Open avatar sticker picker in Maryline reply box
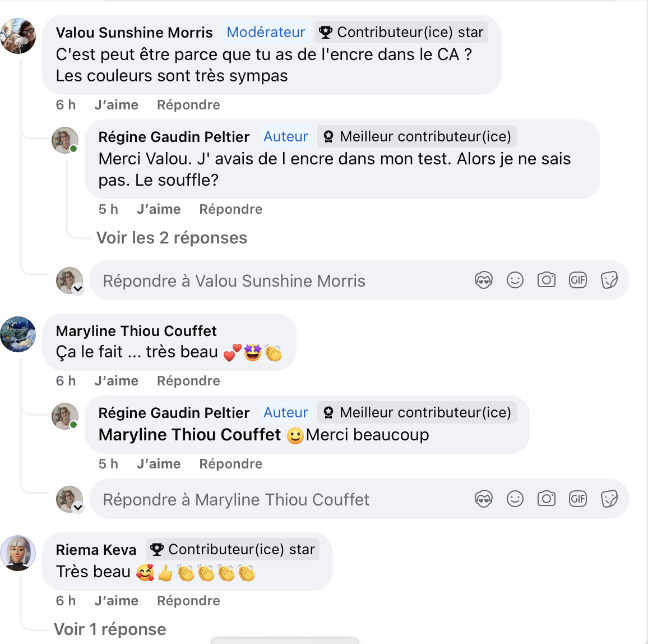 pos(483,499)
